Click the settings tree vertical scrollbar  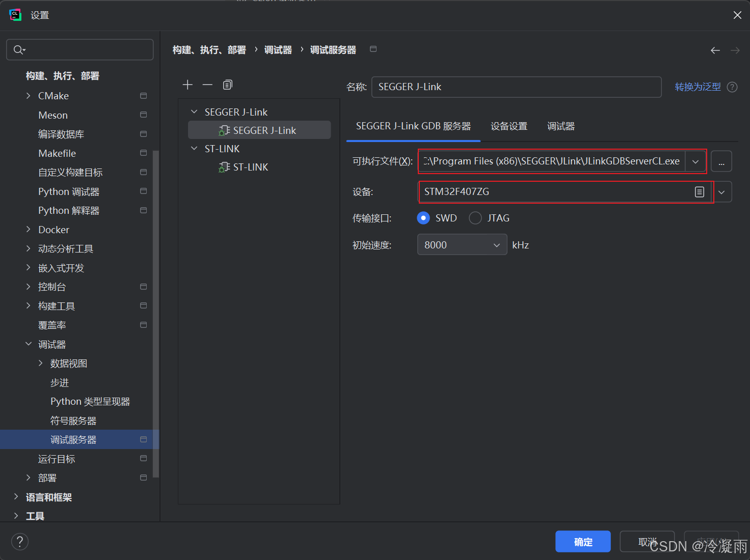click(x=156, y=314)
